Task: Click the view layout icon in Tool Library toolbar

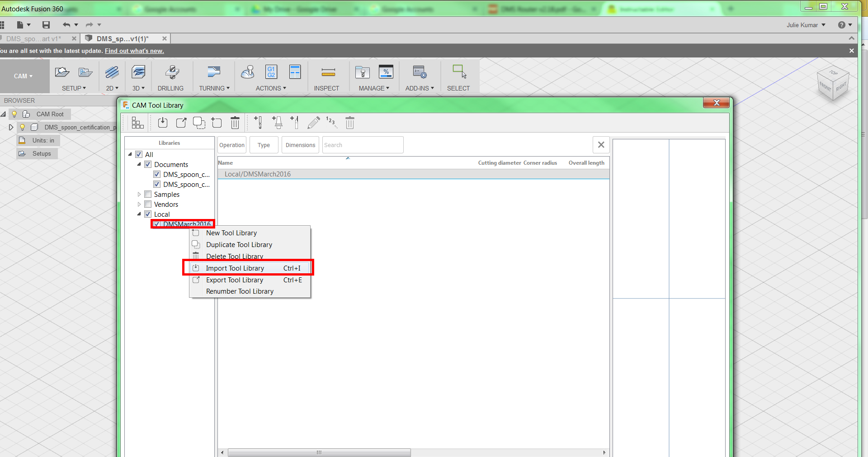Action: click(137, 123)
